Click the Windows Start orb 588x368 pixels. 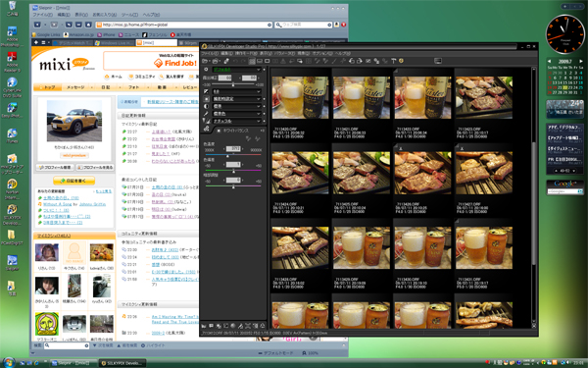[8, 362]
